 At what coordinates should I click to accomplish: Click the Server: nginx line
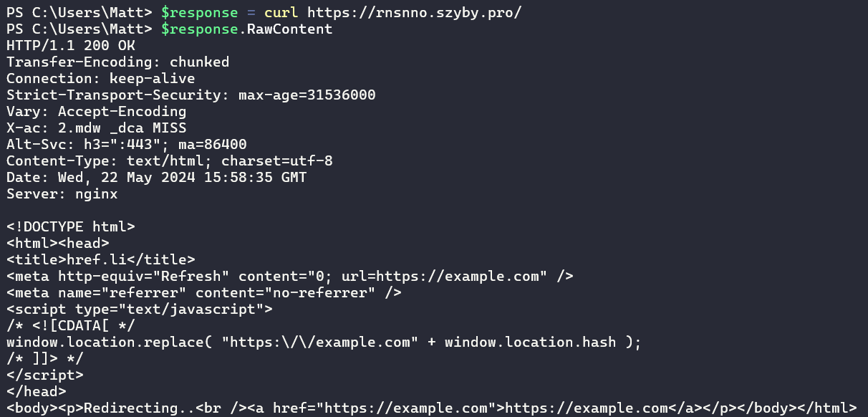[62, 193]
